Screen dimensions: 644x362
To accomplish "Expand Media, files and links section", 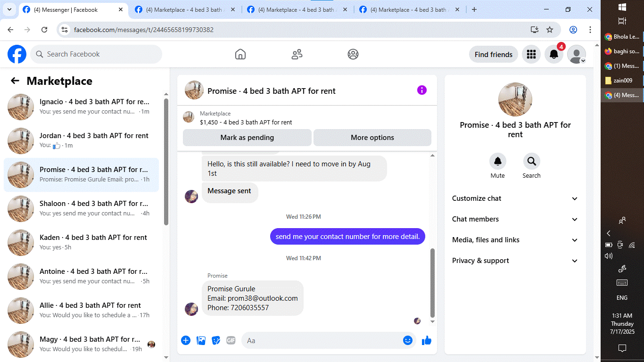I will click(515, 240).
